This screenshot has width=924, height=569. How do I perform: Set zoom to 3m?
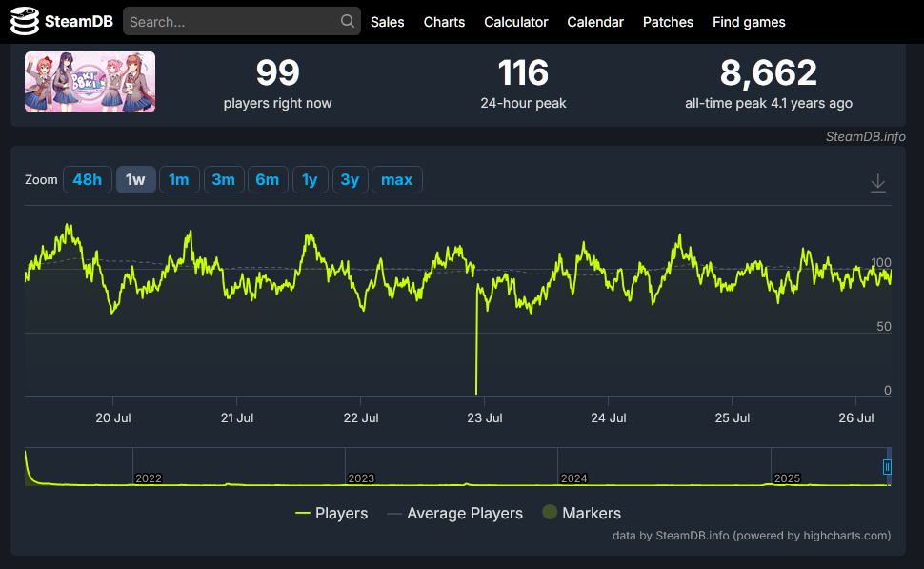224,180
